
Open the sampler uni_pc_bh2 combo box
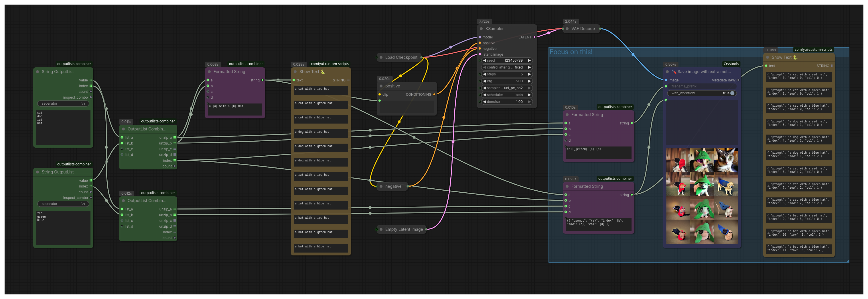507,88
